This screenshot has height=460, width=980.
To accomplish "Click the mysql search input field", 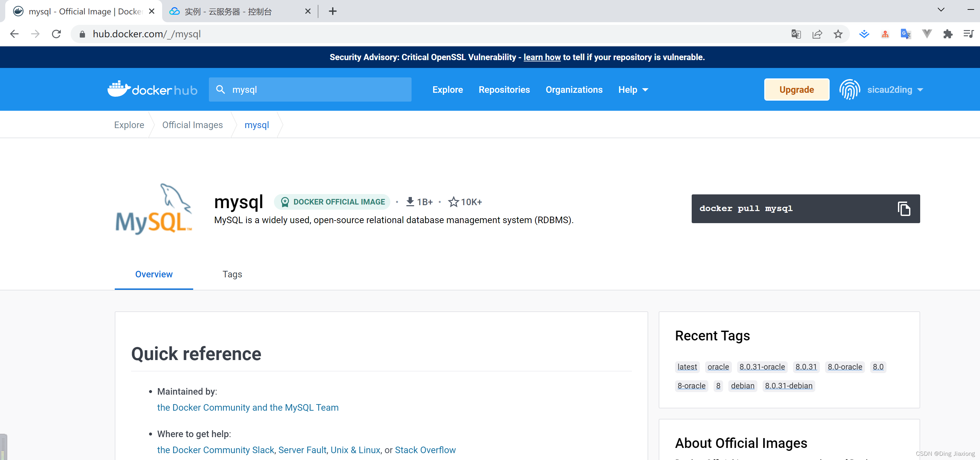I will click(x=310, y=90).
